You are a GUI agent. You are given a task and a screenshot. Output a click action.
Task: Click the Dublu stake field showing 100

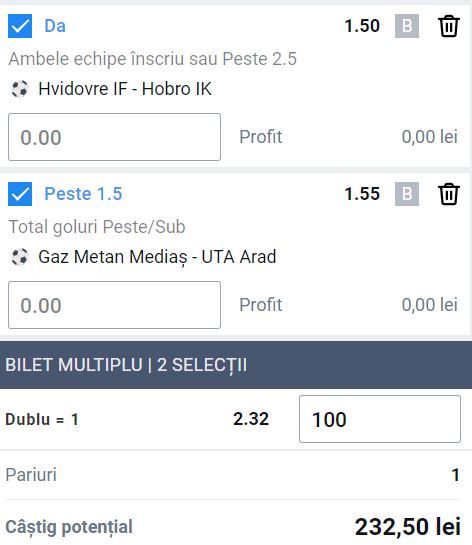[x=380, y=419]
